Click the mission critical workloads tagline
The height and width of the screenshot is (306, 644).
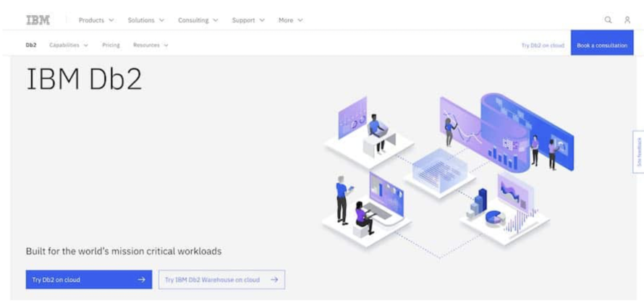coord(124,251)
